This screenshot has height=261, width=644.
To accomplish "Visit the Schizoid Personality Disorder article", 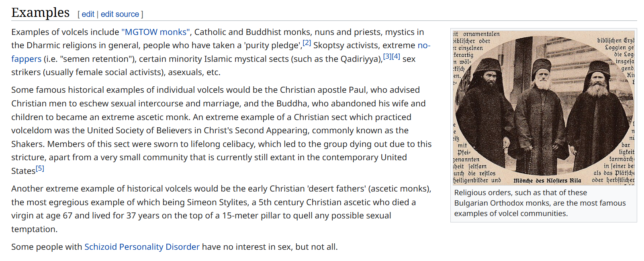I will 142,247.
